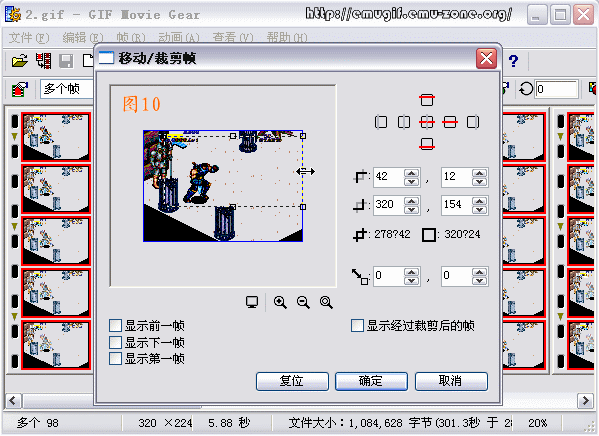Click the status bar text 5.88 秒
Image resolution: width=599 pixels, height=436 pixels.
(x=229, y=423)
